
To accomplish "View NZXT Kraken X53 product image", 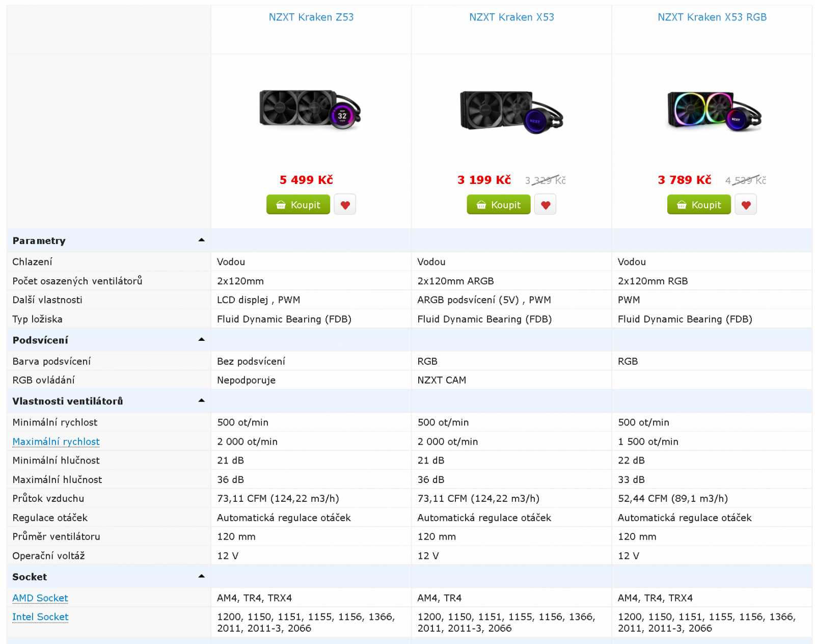I will point(511,112).
